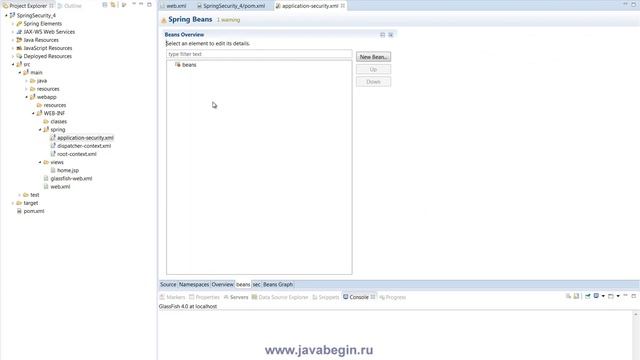640x360 pixels.
Task: Collapse the SpringSecurity_4 project node
Action: [x=6, y=16]
